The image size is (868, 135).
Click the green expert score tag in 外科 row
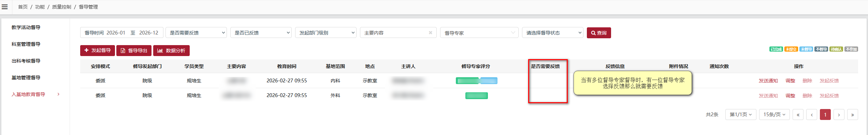(x=476, y=96)
